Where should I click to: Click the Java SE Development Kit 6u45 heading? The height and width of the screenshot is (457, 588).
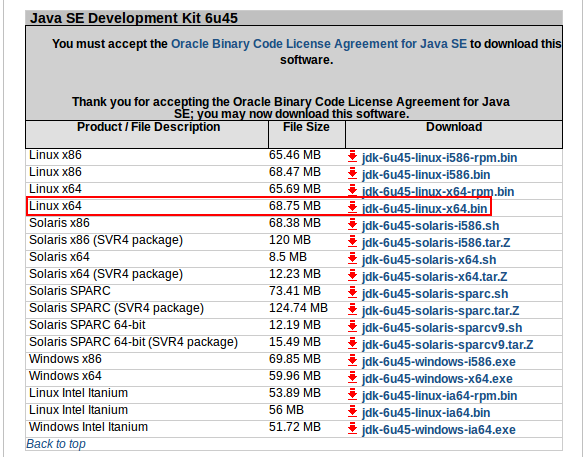pyautogui.click(x=134, y=18)
